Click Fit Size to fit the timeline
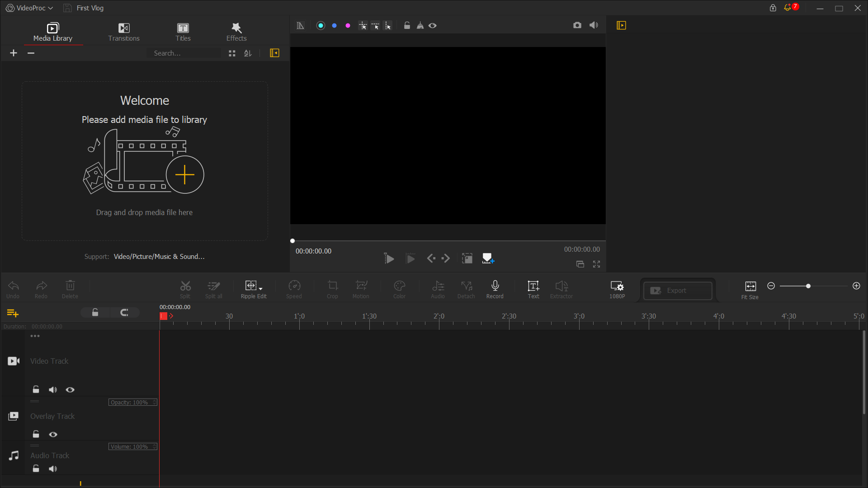Screen dimensions: 868x488 [750, 291]
